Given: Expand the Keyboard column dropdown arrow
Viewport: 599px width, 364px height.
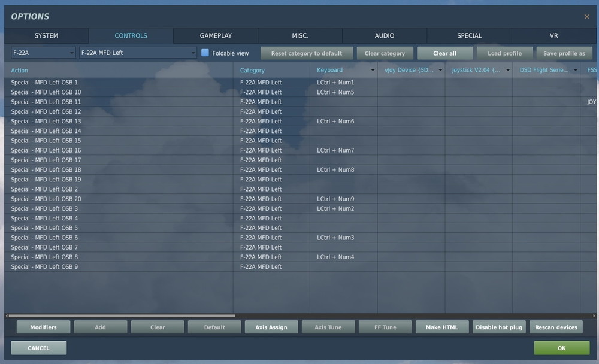Looking at the screenshot, I should pos(373,70).
